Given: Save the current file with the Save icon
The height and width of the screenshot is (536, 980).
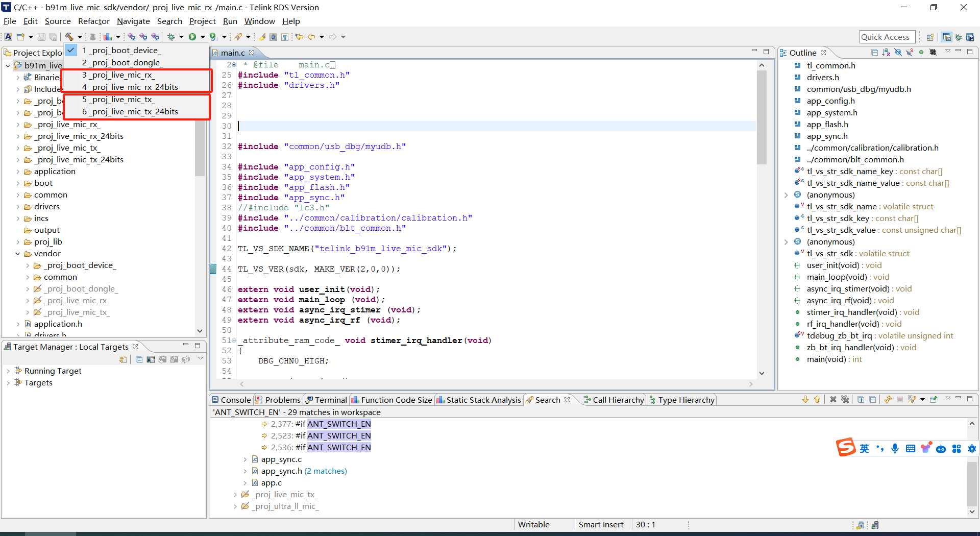Looking at the screenshot, I should (41, 36).
